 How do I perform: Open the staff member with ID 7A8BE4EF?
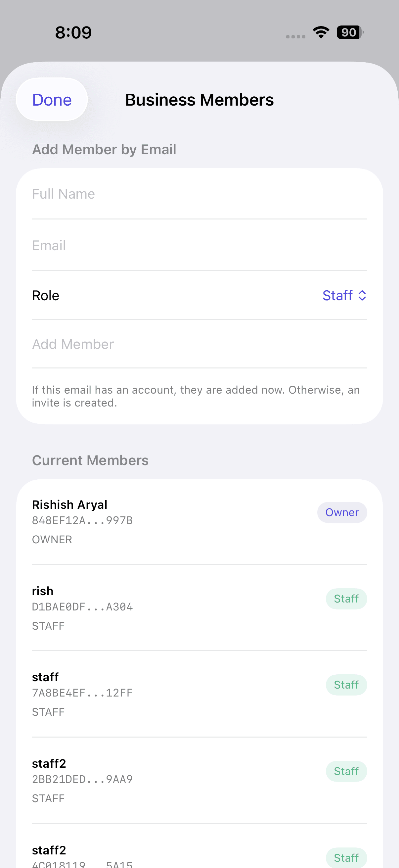pyautogui.click(x=135, y=694)
